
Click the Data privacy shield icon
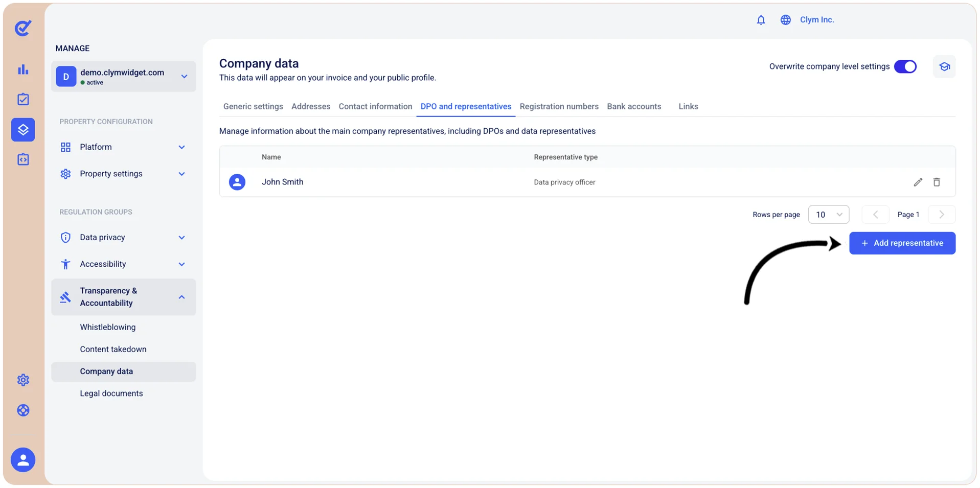click(65, 238)
